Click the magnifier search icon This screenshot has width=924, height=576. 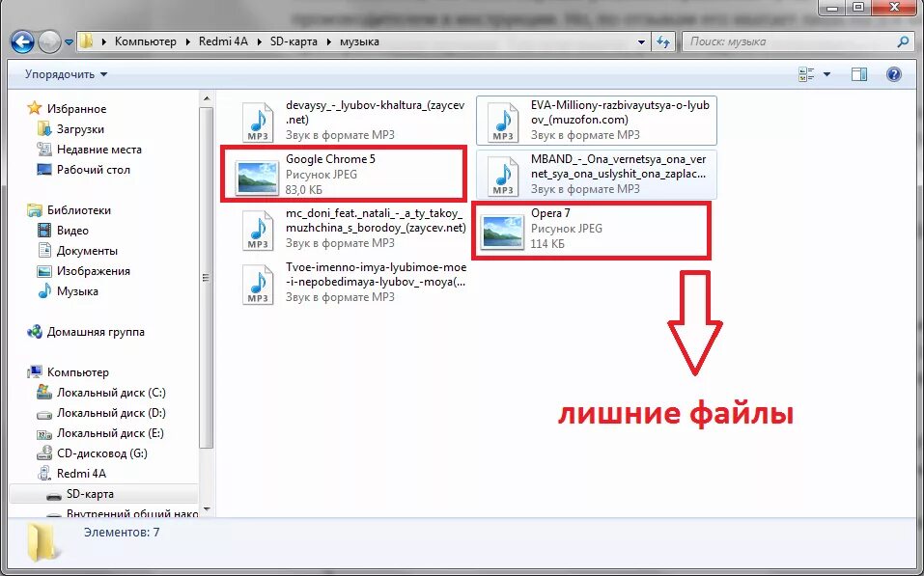coord(902,41)
